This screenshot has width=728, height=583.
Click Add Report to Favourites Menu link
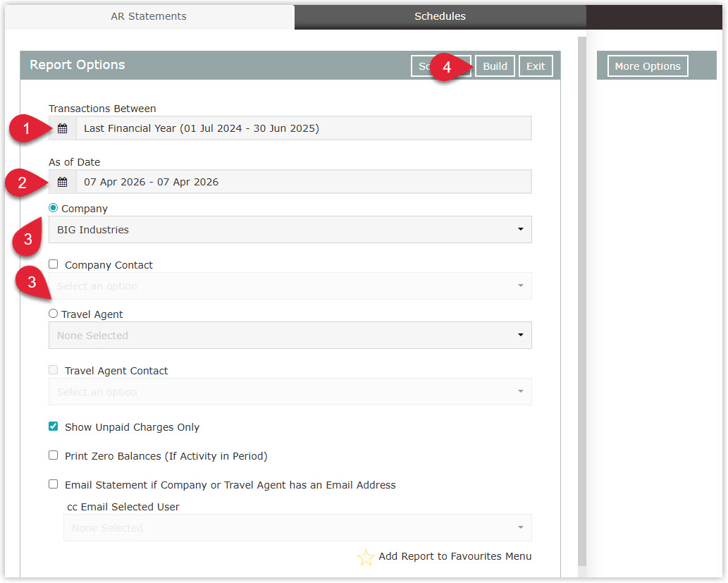(x=455, y=556)
